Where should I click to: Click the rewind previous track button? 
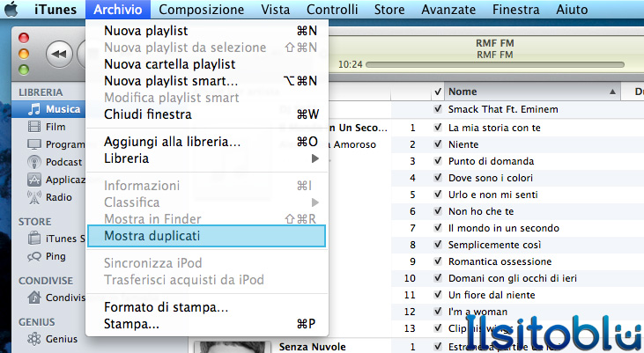[59, 54]
